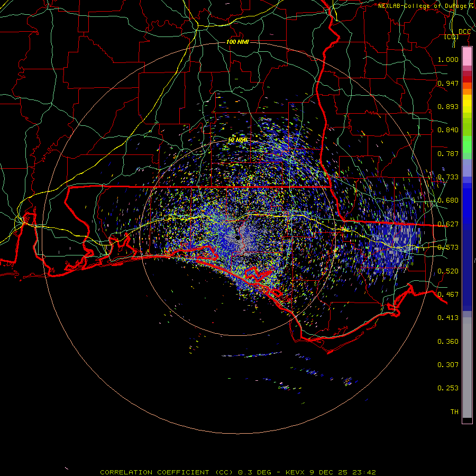Select the 0.253 scale value
This screenshot has width=476, height=476.
[448, 388]
